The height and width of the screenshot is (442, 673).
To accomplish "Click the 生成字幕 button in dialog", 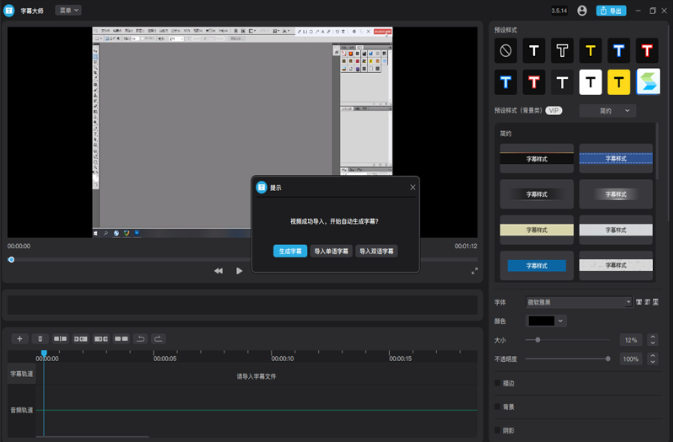I will (x=290, y=251).
